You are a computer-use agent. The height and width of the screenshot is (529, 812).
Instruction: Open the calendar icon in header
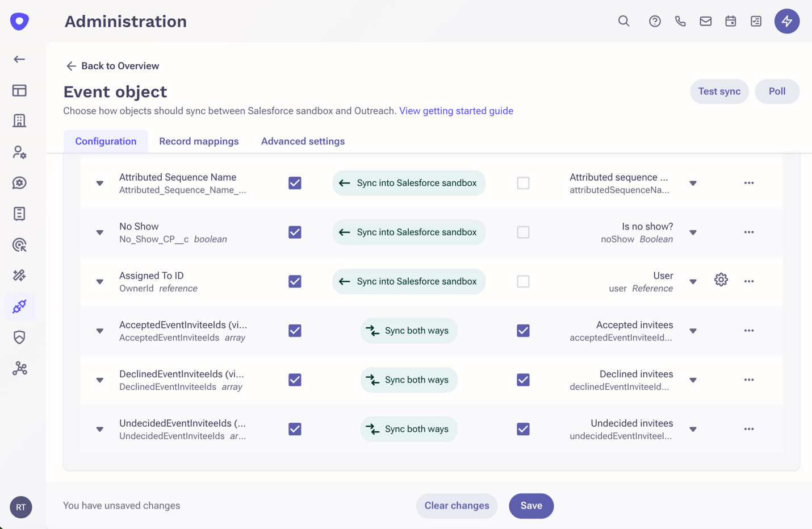point(731,21)
